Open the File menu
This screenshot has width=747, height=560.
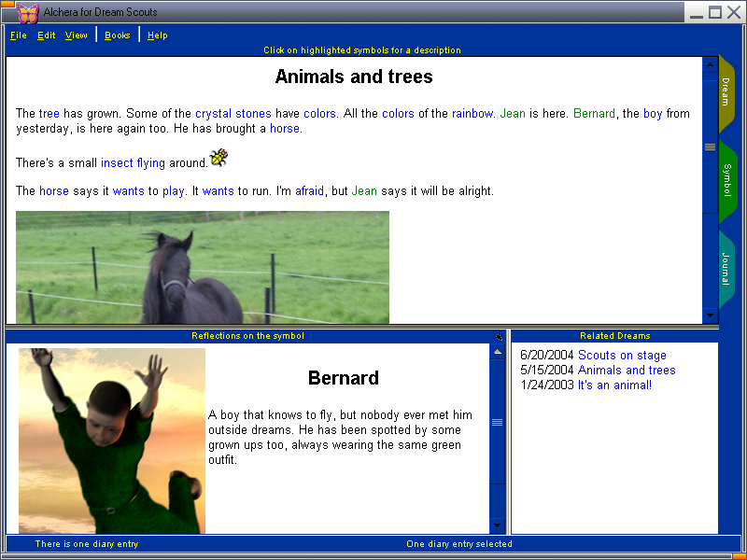[x=19, y=35]
